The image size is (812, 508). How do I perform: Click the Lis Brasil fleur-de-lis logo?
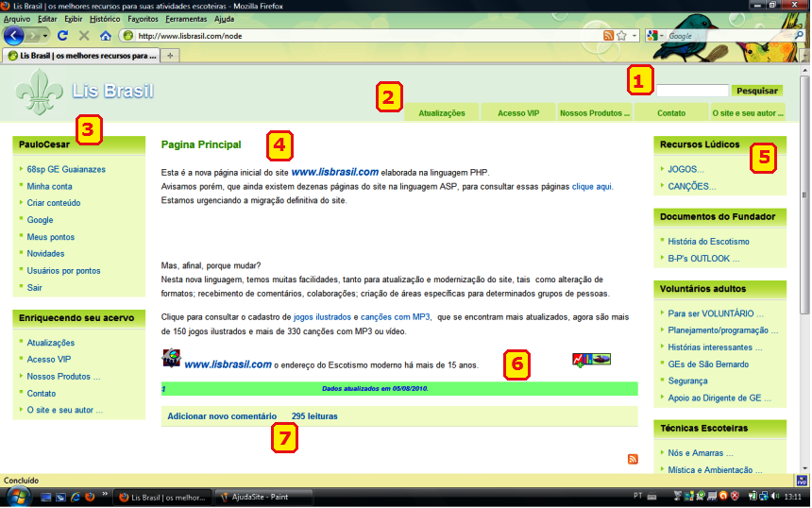coord(40,92)
